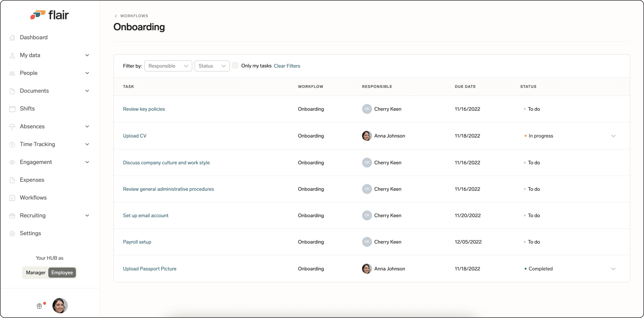Open Shifts from the sidebar

[27, 109]
